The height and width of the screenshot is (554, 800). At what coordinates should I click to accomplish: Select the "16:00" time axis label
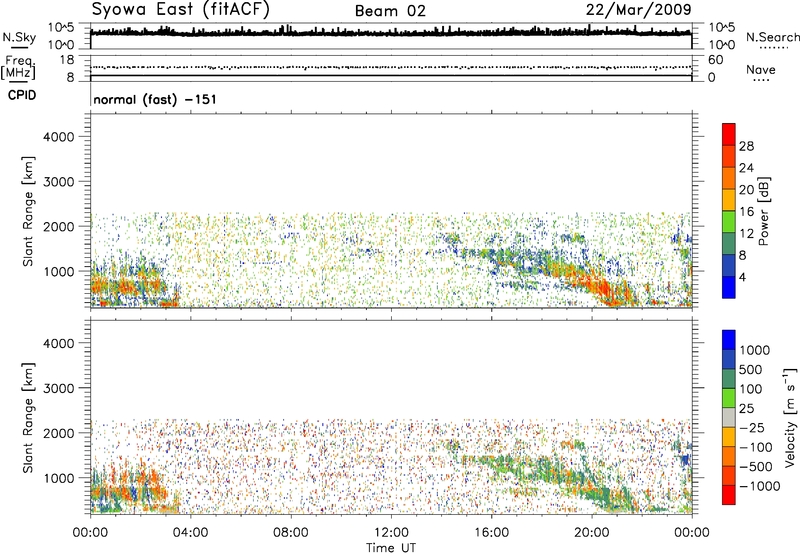(x=491, y=533)
